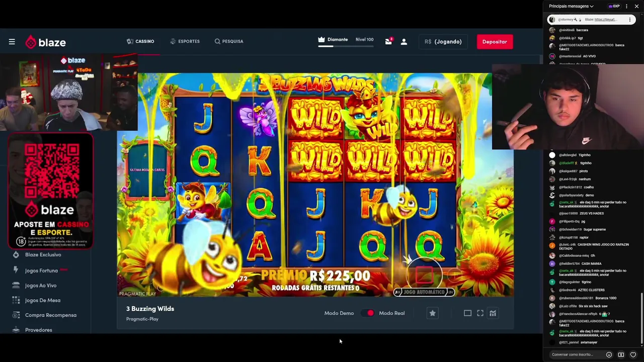Click the Depositar button
This screenshot has height=362, width=644.
495,42
